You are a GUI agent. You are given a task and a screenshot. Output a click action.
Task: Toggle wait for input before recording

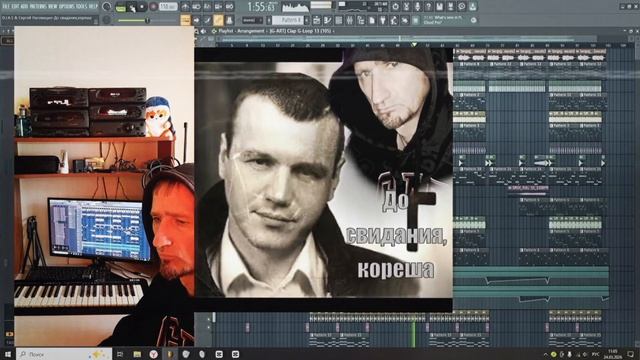(x=196, y=7)
